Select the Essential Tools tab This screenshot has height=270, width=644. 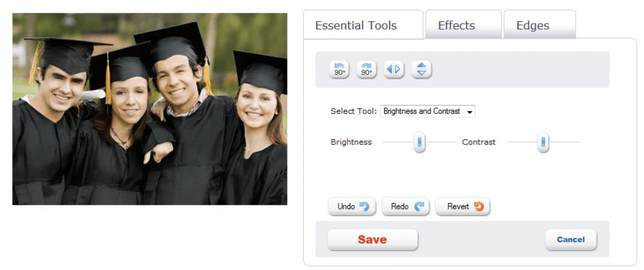pos(363,25)
